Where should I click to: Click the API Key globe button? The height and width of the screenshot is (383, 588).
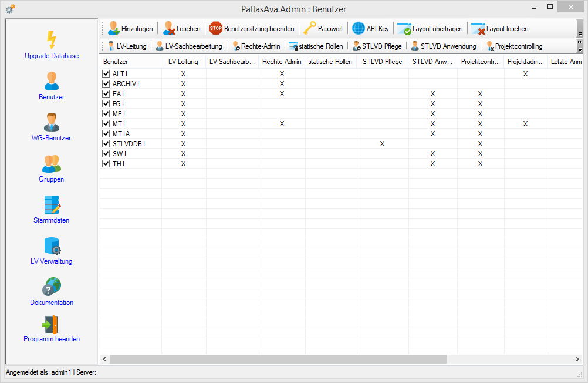point(370,29)
